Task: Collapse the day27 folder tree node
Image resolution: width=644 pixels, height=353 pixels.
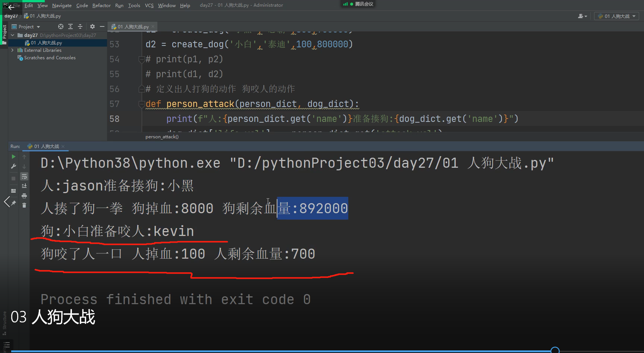Action: [x=13, y=35]
